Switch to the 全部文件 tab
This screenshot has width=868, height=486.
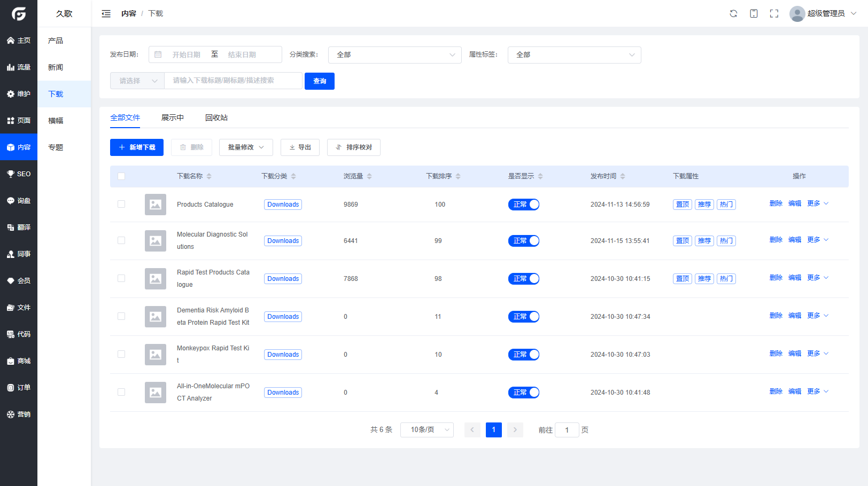pyautogui.click(x=125, y=117)
